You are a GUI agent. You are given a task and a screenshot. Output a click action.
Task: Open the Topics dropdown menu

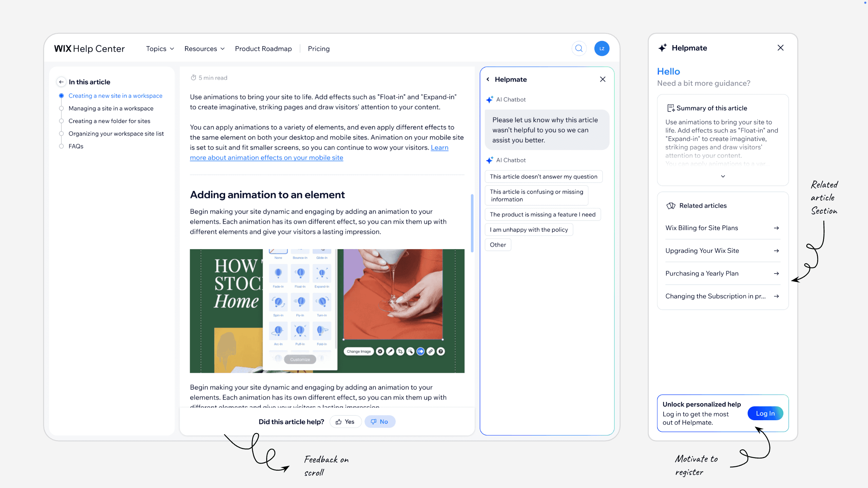click(x=160, y=49)
